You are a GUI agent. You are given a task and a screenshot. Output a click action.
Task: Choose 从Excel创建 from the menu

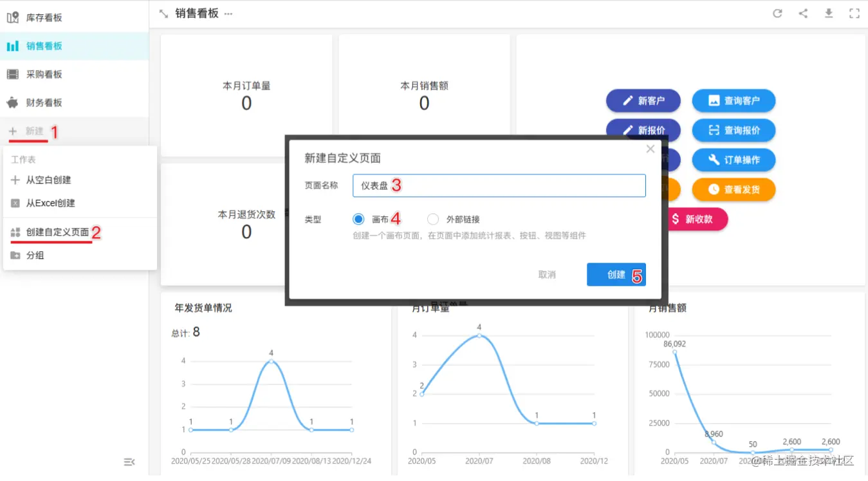click(x=80, y=203)
